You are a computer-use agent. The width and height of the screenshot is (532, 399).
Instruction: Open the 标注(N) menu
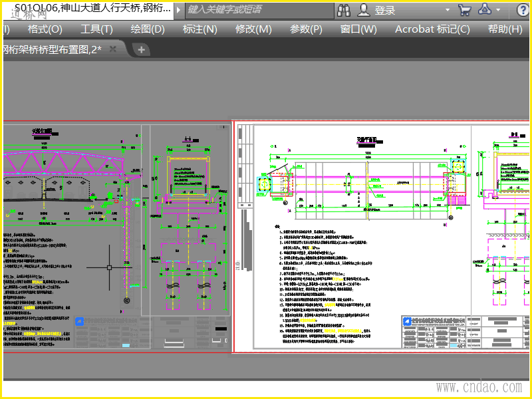click(x=200, y=29)
